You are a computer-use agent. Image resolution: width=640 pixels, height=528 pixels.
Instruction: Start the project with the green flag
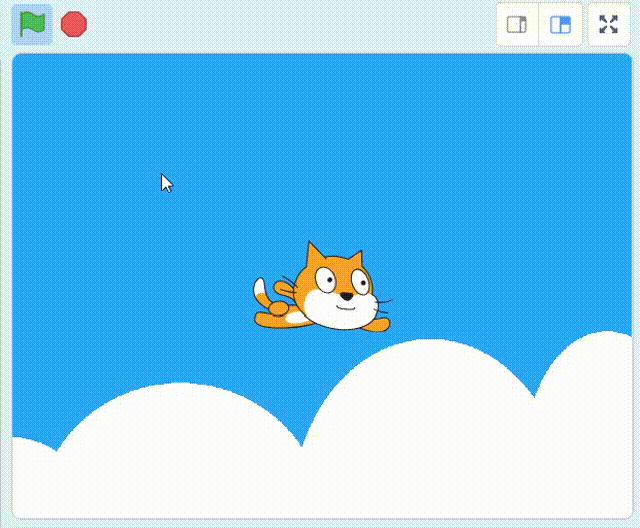click(32, 24)
